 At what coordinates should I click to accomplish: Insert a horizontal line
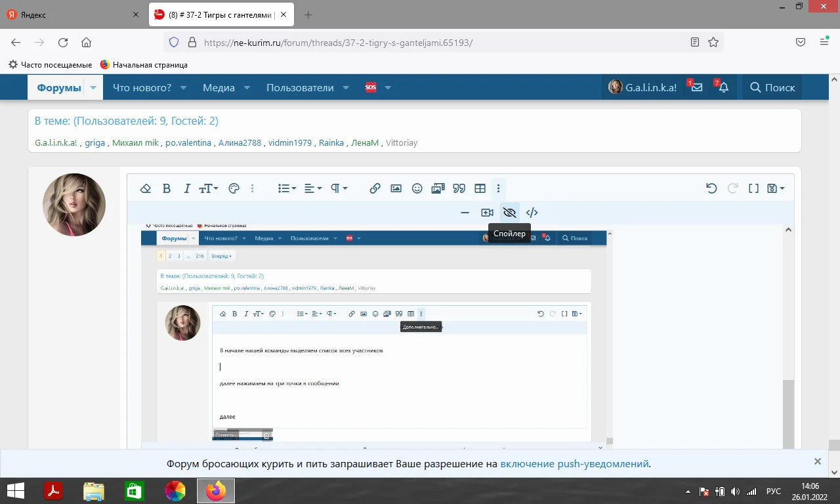465,213
